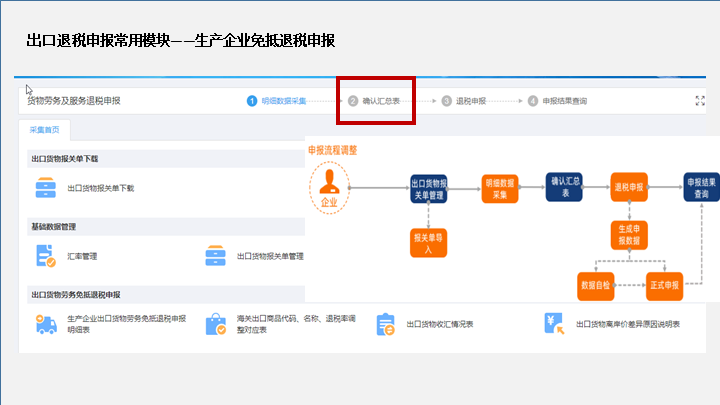Click the 报关单导入 flowchart box
This screenshot has width=720, height=405.
[x=428, y=243]
